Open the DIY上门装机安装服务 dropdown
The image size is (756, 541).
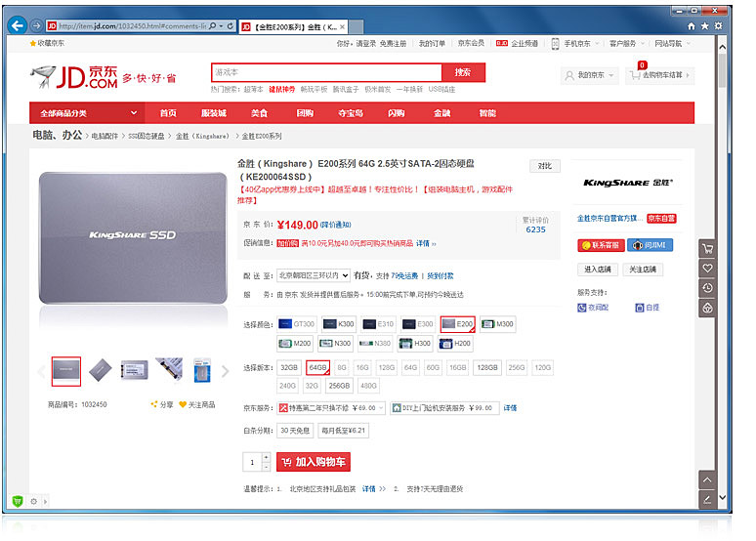point(445,408)
